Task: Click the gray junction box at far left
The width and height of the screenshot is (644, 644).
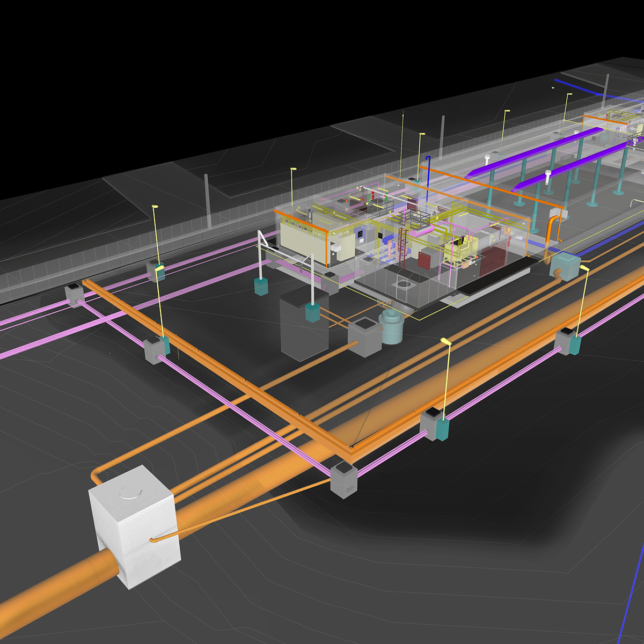Action: tap(74, 295)
